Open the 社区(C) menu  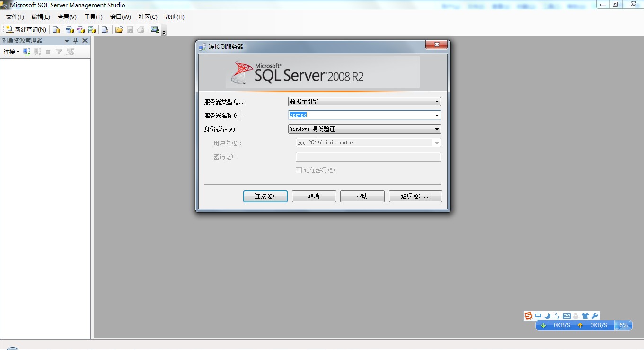point(148,17)
